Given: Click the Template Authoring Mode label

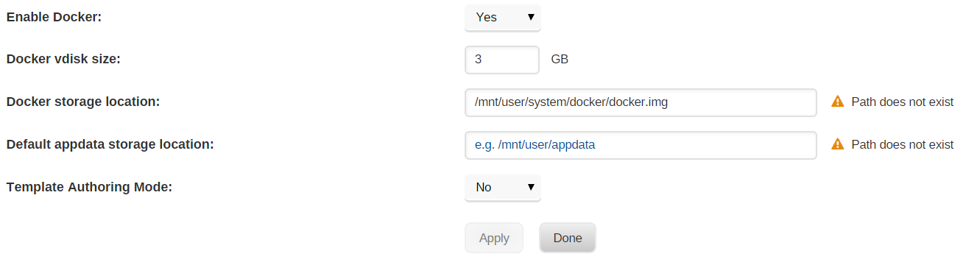Looking at the screenshot, I should tap(89, 187).
